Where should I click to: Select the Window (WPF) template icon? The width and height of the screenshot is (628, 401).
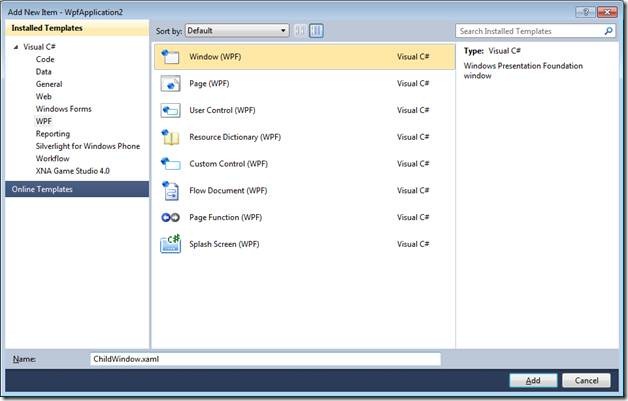point(170,56)
